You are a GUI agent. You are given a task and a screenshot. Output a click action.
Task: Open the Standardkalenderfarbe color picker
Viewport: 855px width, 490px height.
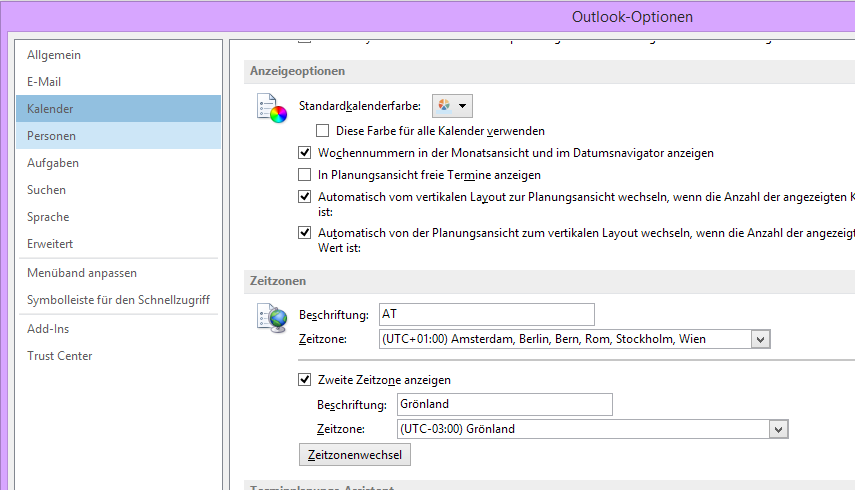(452, 105)
